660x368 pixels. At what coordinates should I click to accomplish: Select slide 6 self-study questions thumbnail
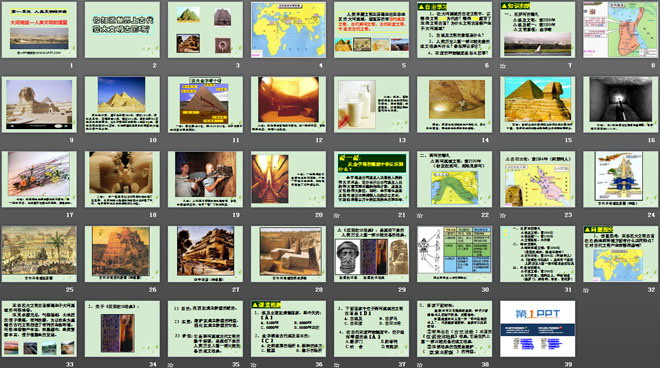point(455,30)
